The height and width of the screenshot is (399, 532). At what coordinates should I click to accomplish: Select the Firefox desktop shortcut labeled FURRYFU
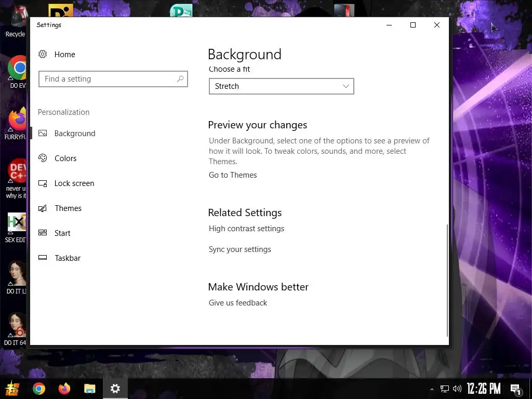(x=16, y=124)
